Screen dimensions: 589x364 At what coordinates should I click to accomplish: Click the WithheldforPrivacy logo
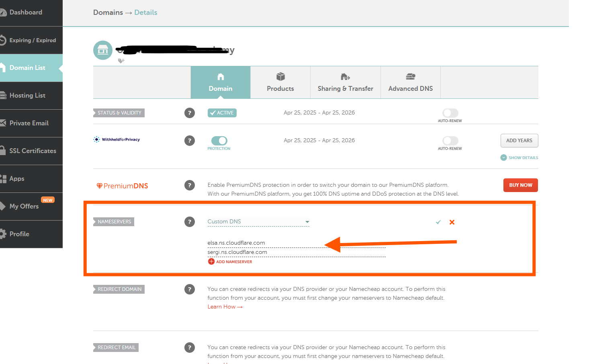[117, 139]
